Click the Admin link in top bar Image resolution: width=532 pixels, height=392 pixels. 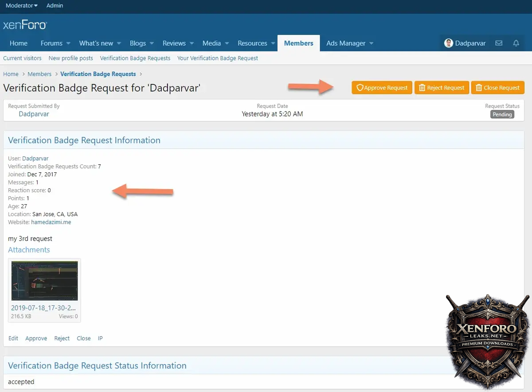coord(55,6)
